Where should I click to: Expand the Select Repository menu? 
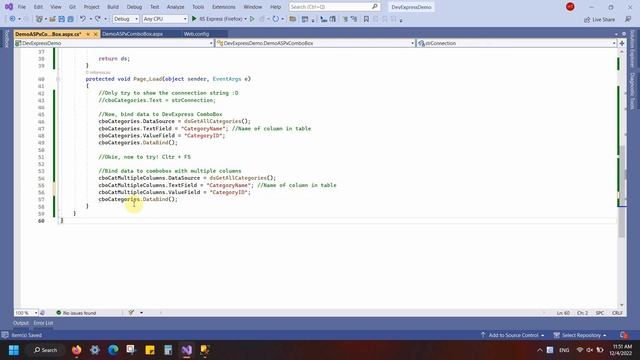click(580, 335)
